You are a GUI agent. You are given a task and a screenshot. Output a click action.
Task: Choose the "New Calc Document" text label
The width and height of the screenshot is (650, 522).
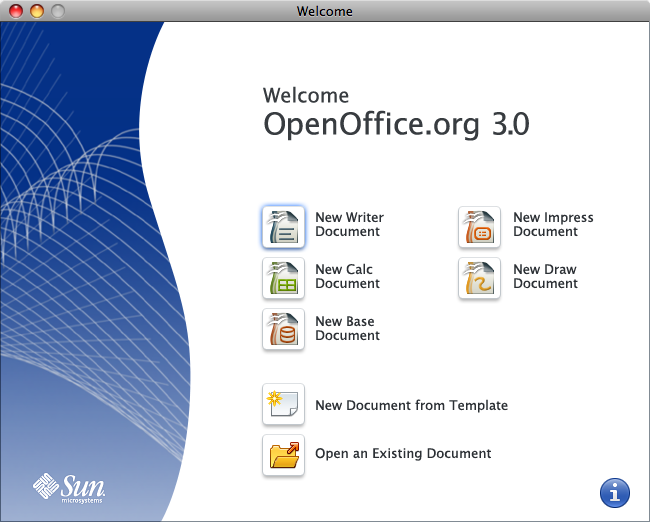coord(347,277)
